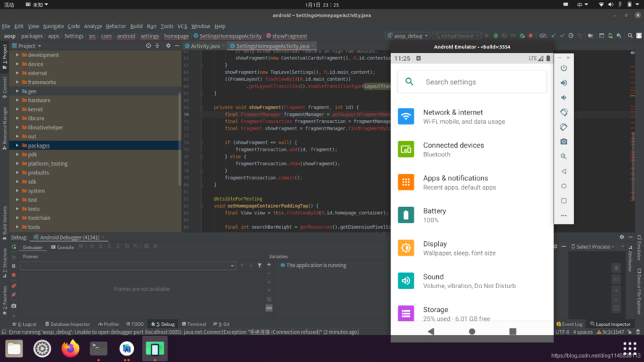Image resolution: width=644 pixels, height=362 pixels.
Task: Open the Event Log
Action: point(569,324)
